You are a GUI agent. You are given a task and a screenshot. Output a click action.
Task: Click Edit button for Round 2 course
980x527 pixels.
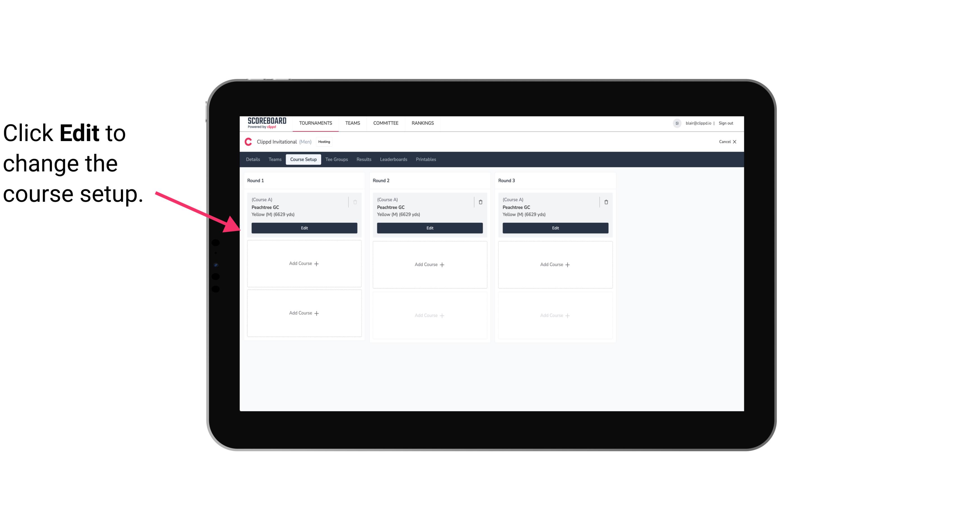[x=430, y=227]
